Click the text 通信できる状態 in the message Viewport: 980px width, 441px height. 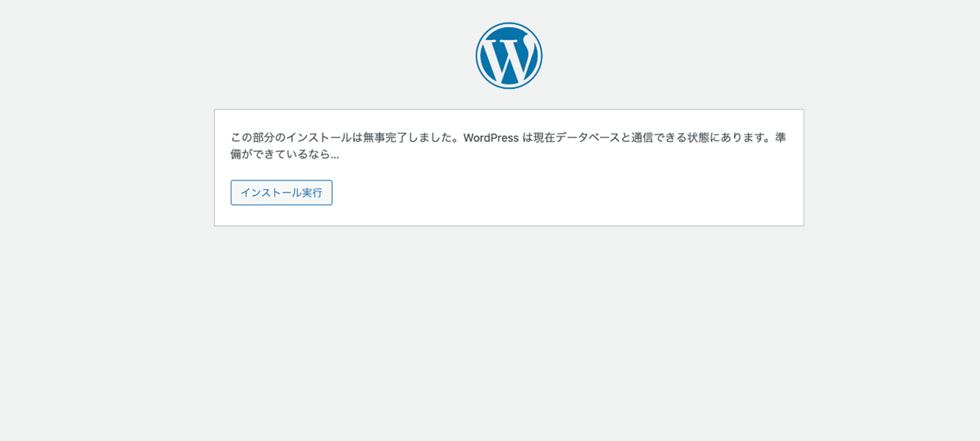coord(671,137)
